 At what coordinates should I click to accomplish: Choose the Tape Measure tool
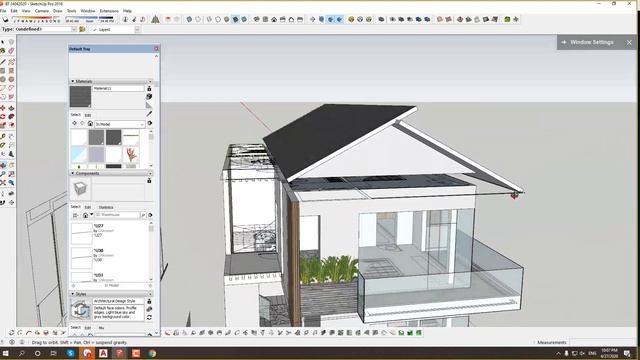point(3,136)
